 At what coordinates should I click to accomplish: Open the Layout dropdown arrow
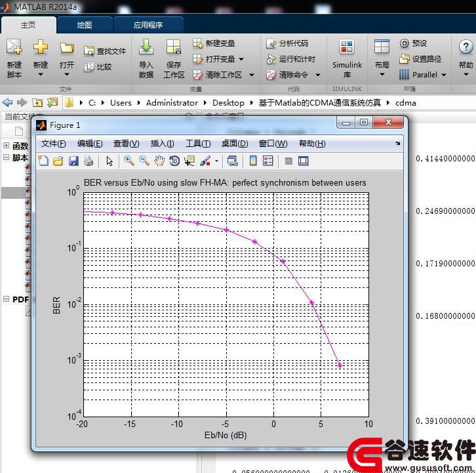point(382,74)
